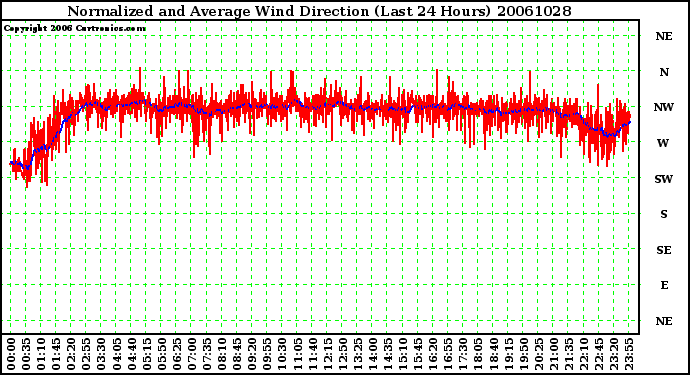Viewport: 690px width, 375px height.
Task: Click the "00:35" time axis label
Action: [26, 354]
